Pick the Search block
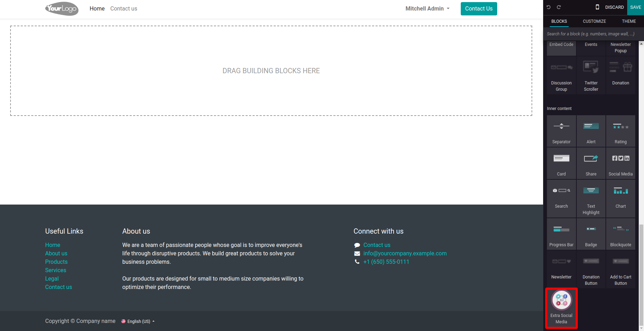This screenshot has height=331, width=644. tap(561, 199)
